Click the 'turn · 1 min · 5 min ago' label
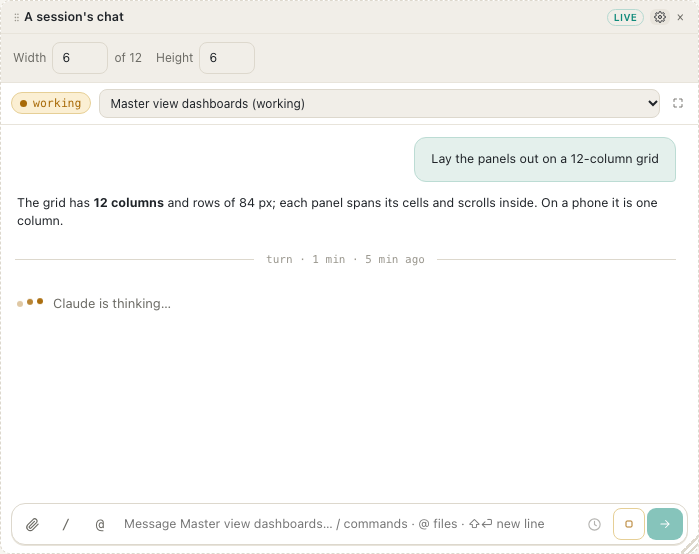This screenshot has width=699, height=554. pos(345,259)
